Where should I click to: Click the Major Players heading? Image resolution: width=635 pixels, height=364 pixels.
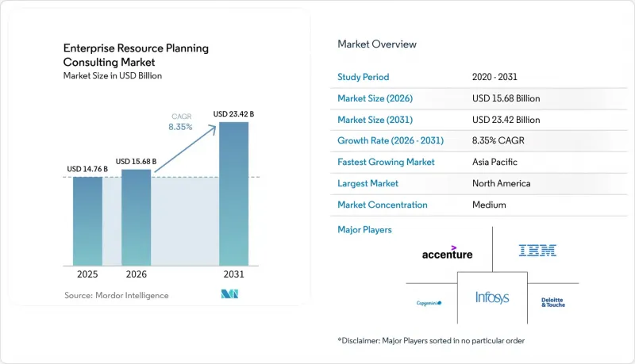pyautogui.click(x=364, y=230)
